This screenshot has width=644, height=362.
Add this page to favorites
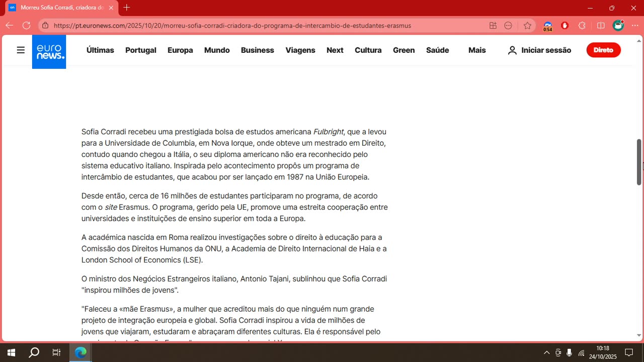click(x=527, y=25)
